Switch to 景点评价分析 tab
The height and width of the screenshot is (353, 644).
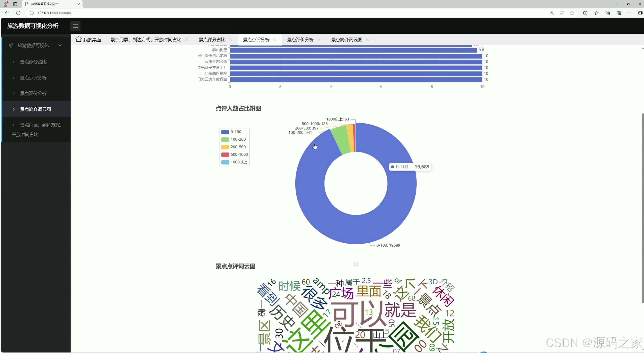(300, 40)
